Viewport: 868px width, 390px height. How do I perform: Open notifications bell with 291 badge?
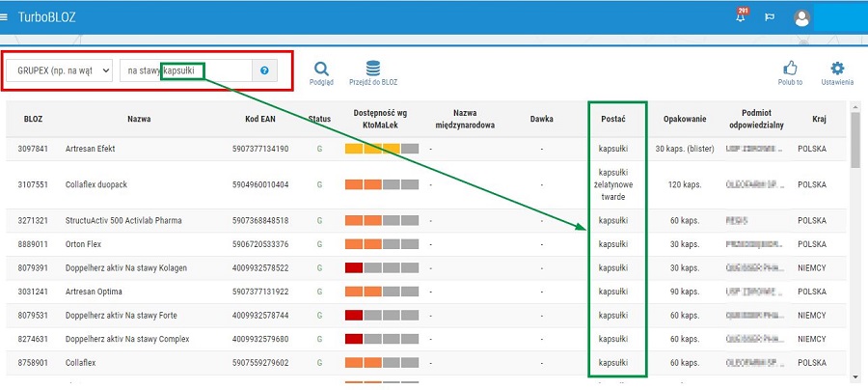[x=741, y=16]
